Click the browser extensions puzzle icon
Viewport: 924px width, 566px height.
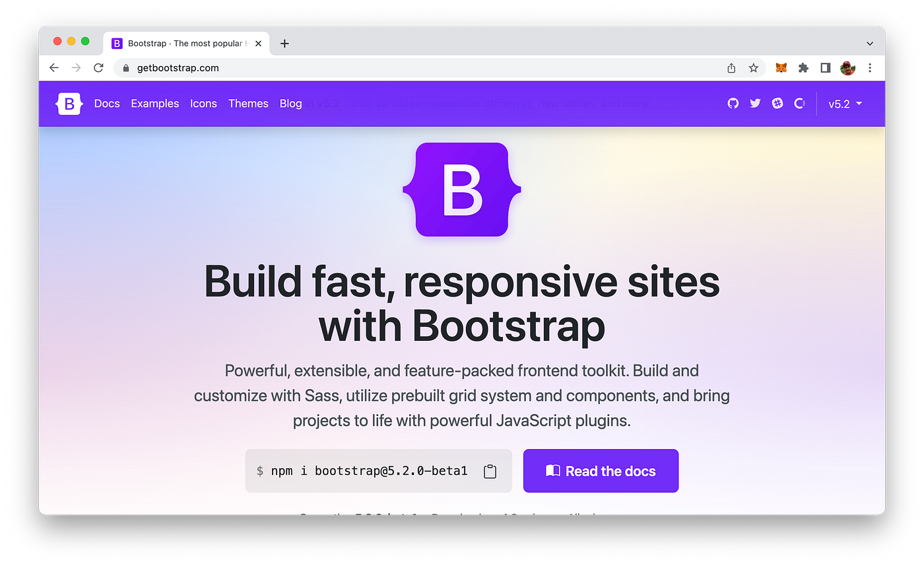[x=803, y=67]
